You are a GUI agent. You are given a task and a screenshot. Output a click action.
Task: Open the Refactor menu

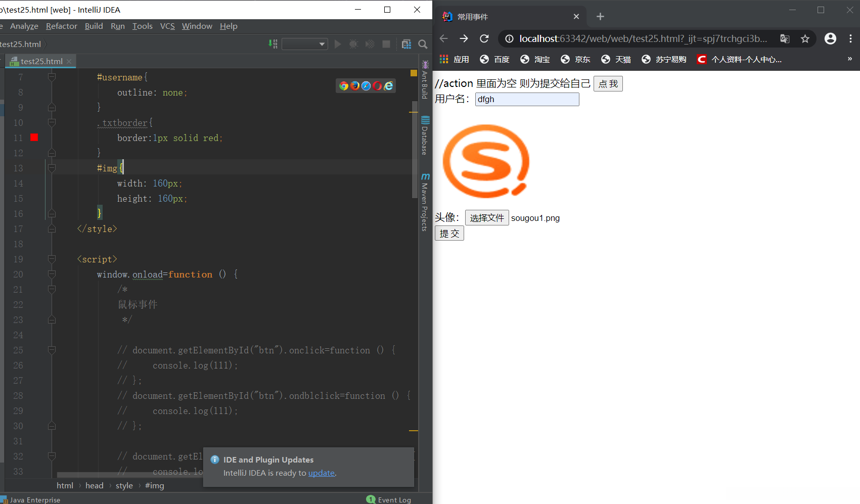62,26
